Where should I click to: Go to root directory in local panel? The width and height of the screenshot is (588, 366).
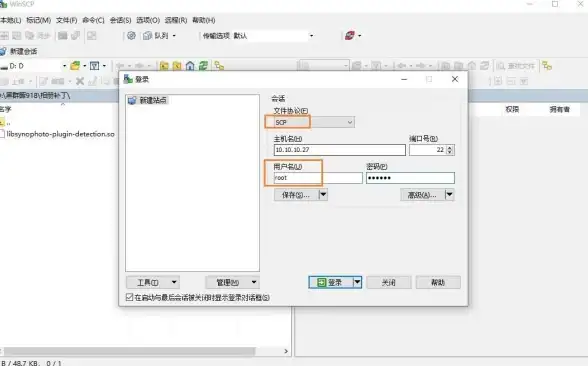tap(177, 66)
